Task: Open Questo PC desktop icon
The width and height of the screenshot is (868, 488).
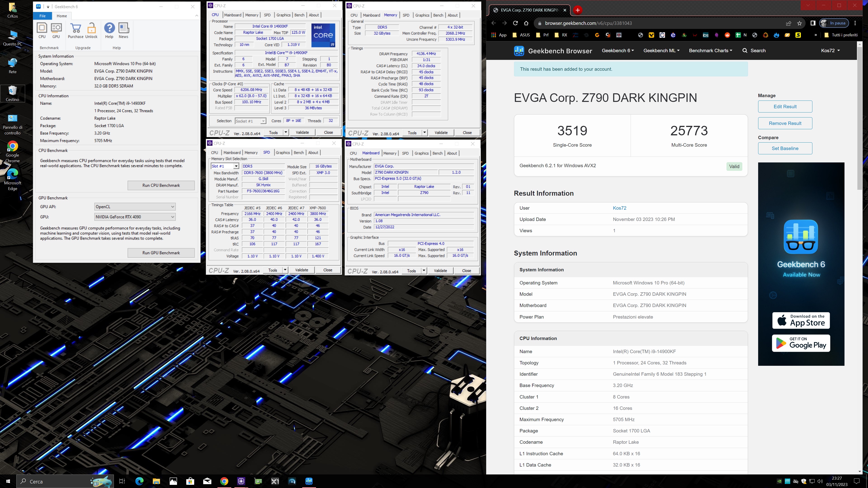Action: (12, 38)
